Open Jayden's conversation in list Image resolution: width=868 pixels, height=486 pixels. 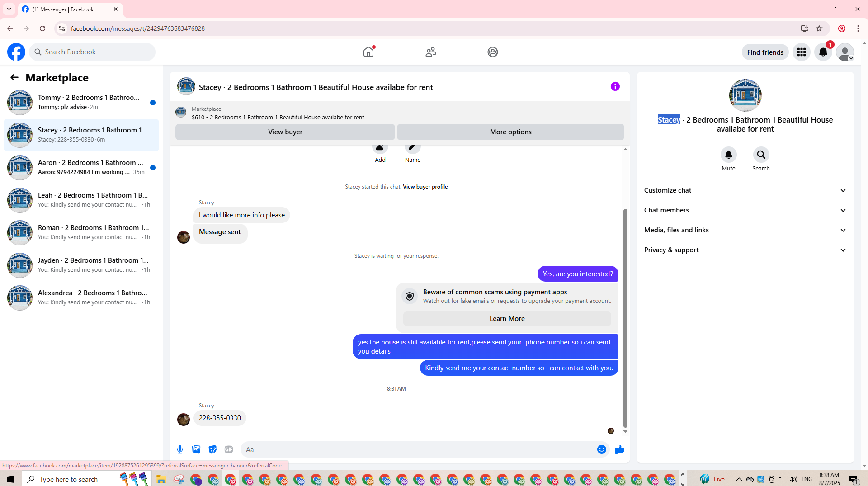tap(81, 265)
